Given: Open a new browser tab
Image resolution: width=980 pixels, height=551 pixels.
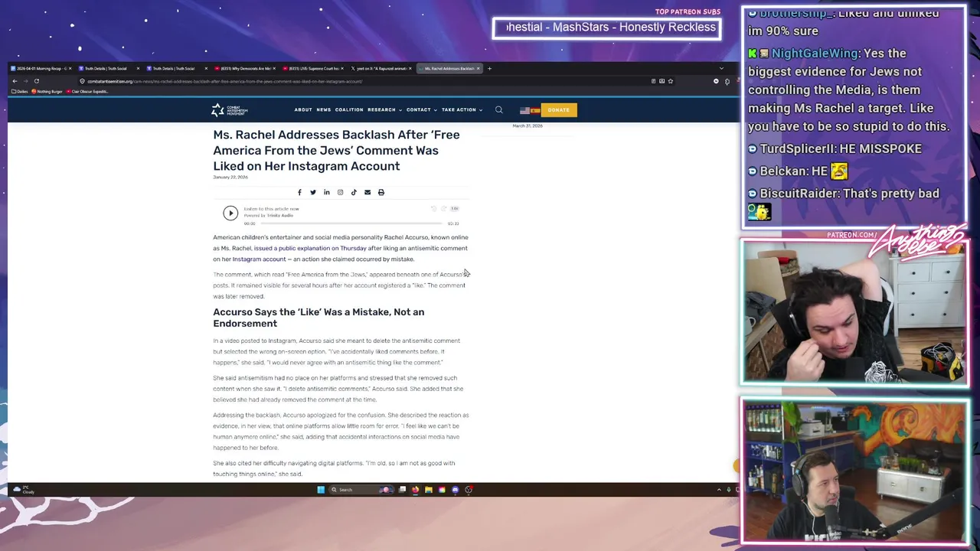Looking at the screenshot, I should (490, 69).
